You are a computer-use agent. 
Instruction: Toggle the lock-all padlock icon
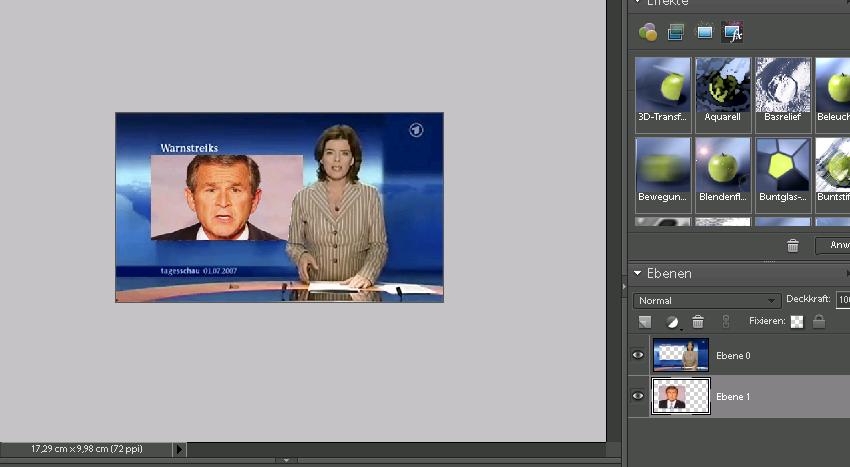point(819,321)
